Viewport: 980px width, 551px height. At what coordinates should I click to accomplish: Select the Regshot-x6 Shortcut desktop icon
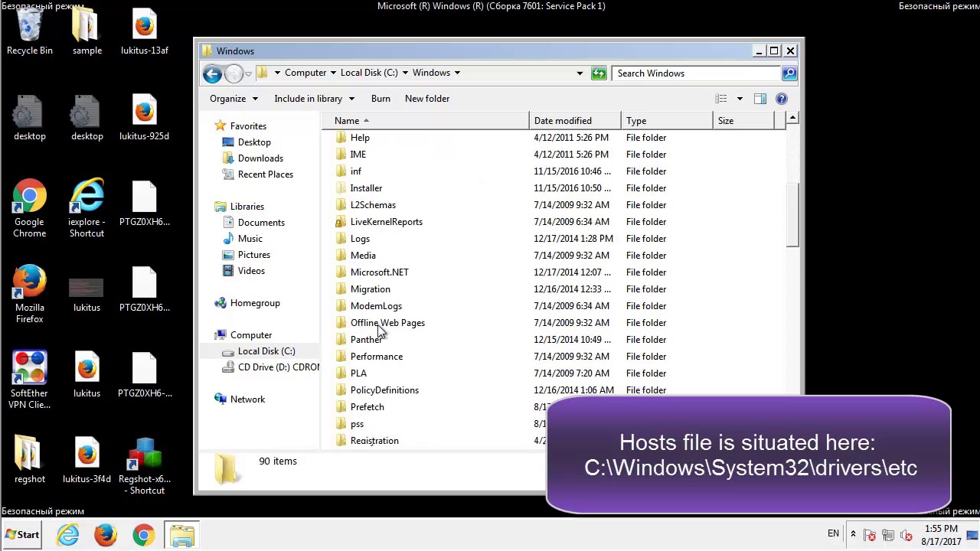point(145,466)
